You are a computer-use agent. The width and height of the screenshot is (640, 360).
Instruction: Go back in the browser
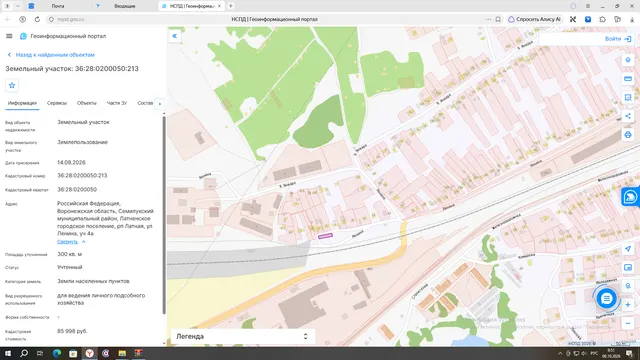pos(8,19)
